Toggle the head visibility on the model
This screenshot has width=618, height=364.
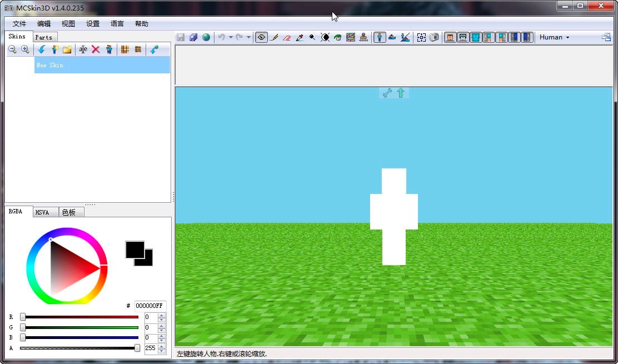pyautogui.click(x=450, y=37)
